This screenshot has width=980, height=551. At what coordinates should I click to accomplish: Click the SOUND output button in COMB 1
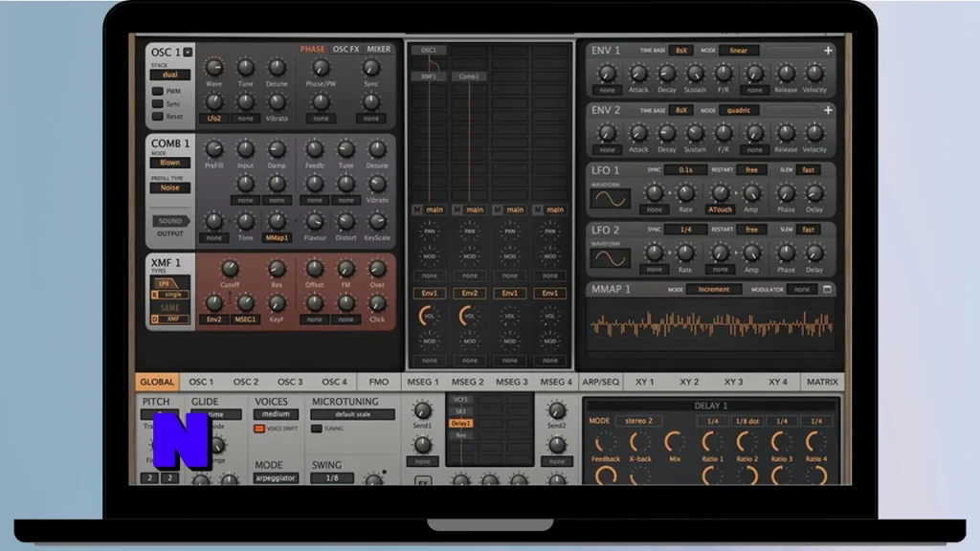click(170, 221)
